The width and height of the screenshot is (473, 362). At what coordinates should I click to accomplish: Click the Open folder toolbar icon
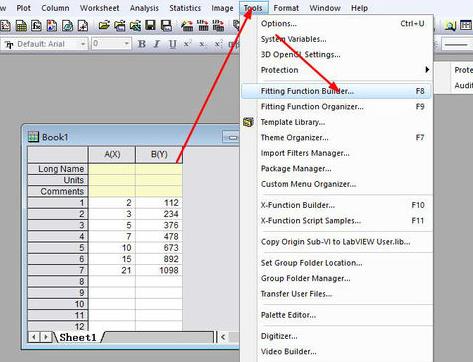click(104, 26)
